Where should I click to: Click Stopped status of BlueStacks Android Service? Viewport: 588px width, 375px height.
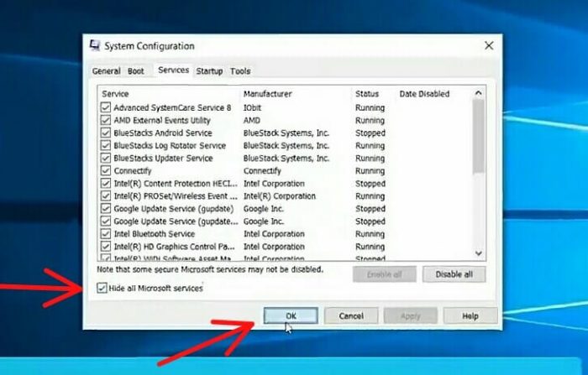(x=370, y=133)
